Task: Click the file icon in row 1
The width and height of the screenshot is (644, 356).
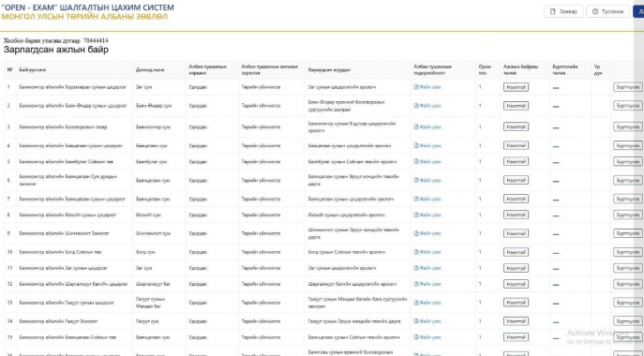Action: pyautogui.click(x=416, y=87)
